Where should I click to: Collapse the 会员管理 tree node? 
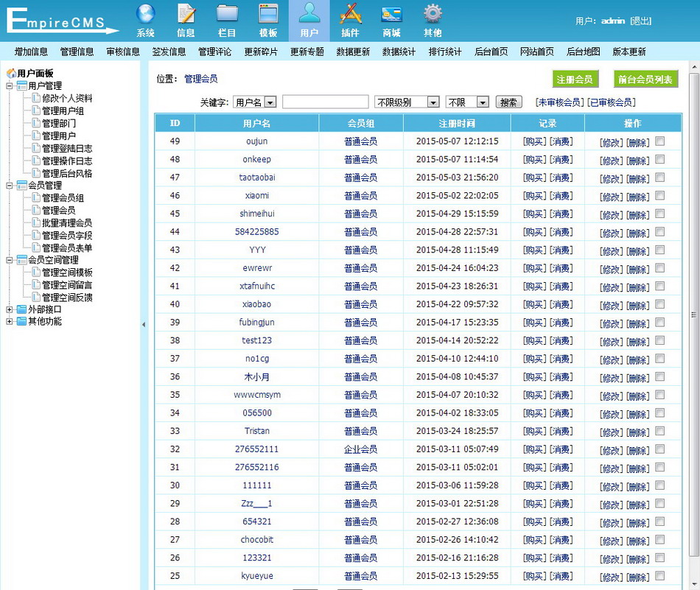(10, 185)
